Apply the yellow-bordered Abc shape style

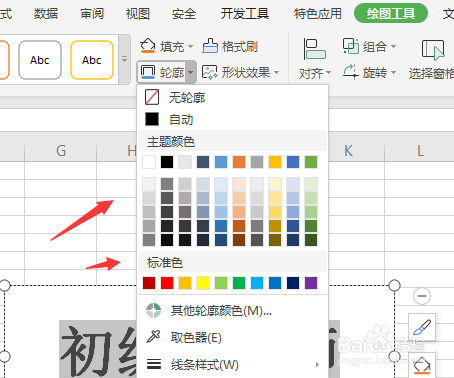pyautogui.click(x=92, y=60)
